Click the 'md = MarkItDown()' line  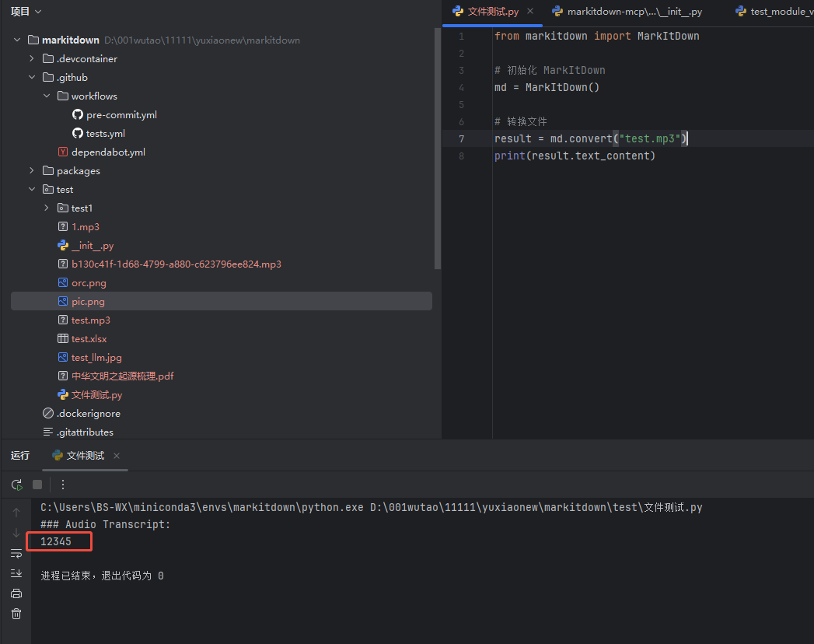point(547,87)
